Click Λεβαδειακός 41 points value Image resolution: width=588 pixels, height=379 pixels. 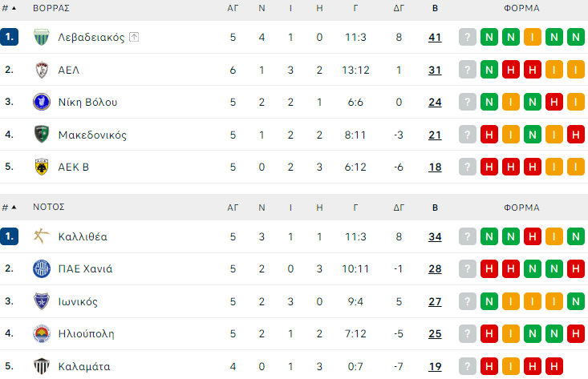pyautogui.click(x=435, y=38)
